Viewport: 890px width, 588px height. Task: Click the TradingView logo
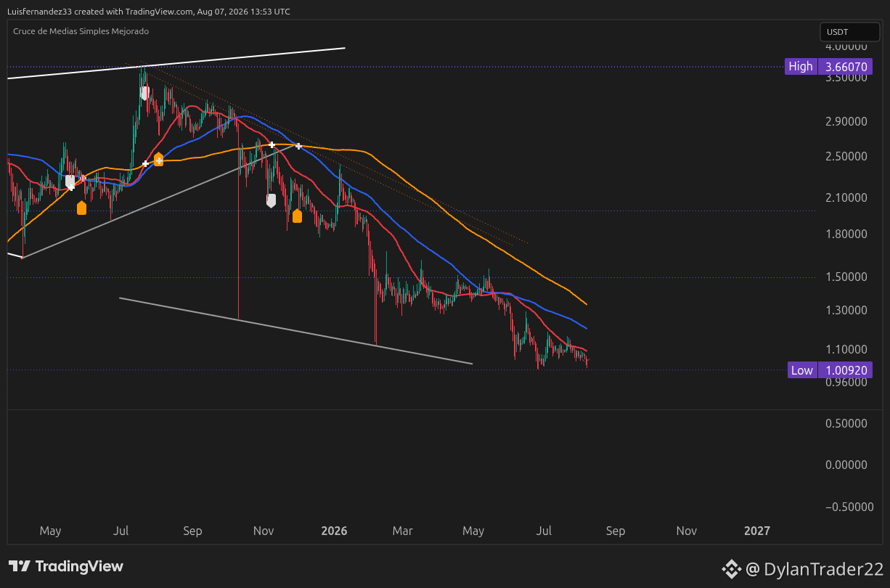(x=66, y=566)
